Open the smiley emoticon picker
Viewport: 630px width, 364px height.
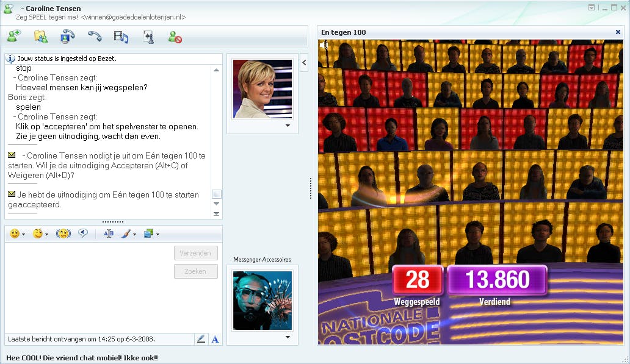click(15, 234)
